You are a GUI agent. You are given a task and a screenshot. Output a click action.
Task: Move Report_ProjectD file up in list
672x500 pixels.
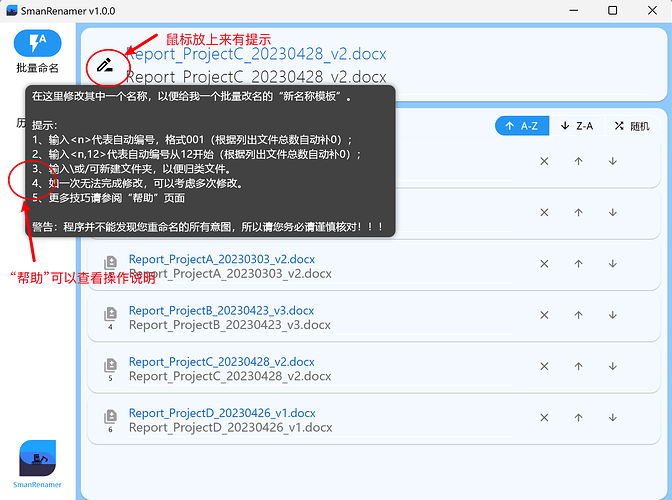[x=578, y=420]
